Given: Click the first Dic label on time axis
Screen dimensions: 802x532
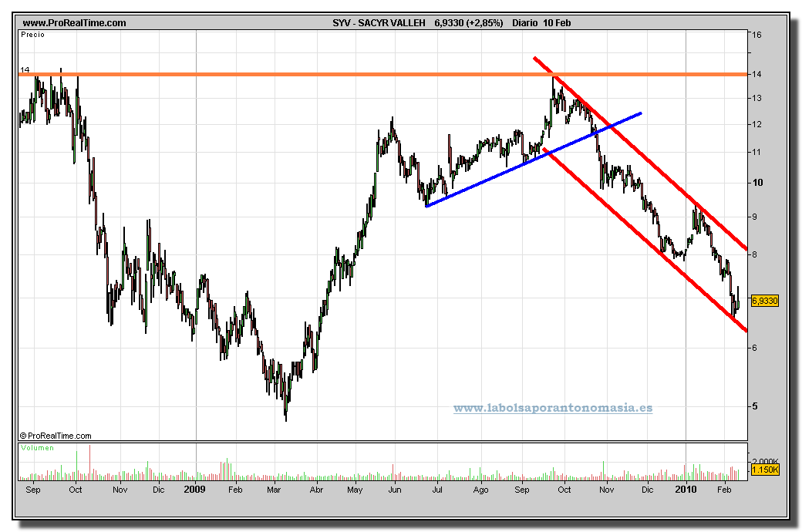Looking at the screenshot, I should (x=159, y=490).
